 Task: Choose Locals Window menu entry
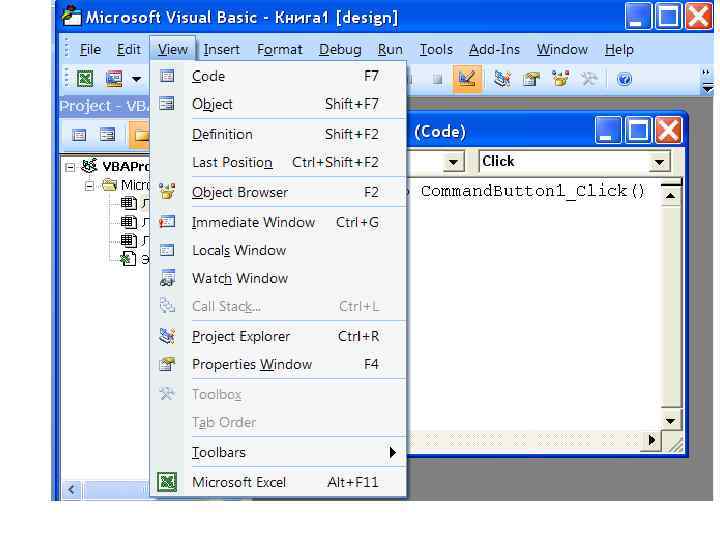tap(279, 251)
